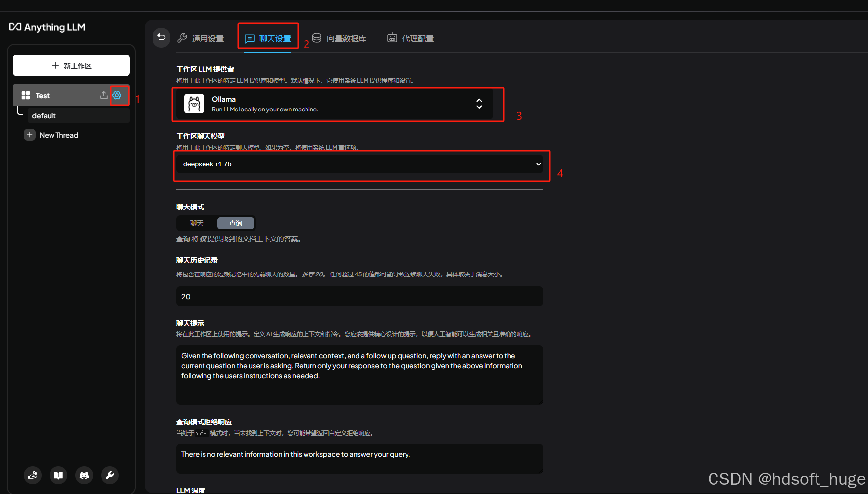
Task: Open the deepseek-r1:7b model dropdown
Action: point(360,164)
